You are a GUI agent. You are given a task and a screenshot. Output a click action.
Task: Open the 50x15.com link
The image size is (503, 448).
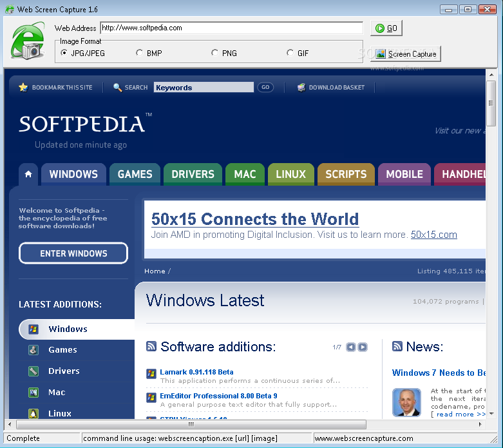[x=434, y=235]
